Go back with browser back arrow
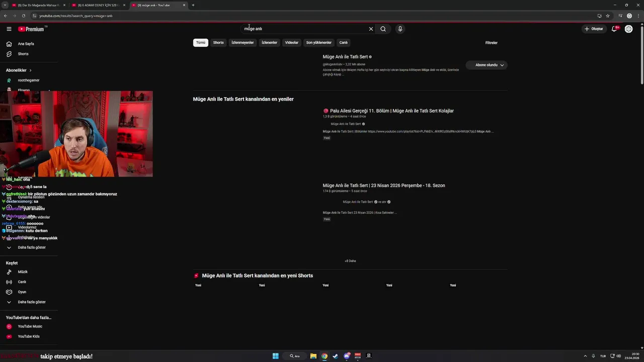The image size is (644, 362). pyautogui.click(x=6, y=16)
